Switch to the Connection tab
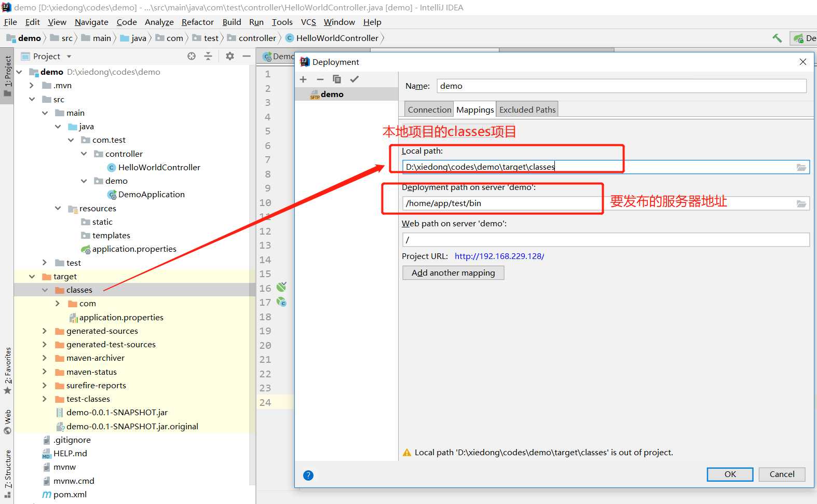This screenshot has height=504, width=817. [429, 110]
